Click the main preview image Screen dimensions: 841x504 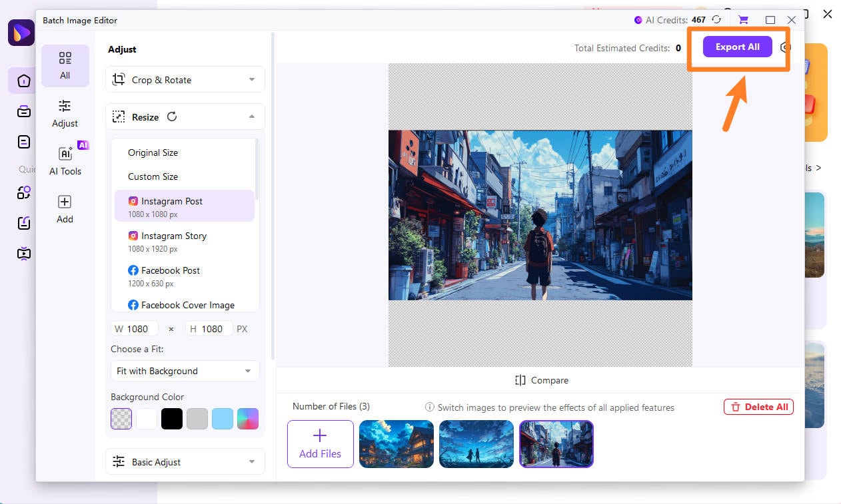pyautogui.click(x=540, y=215)
